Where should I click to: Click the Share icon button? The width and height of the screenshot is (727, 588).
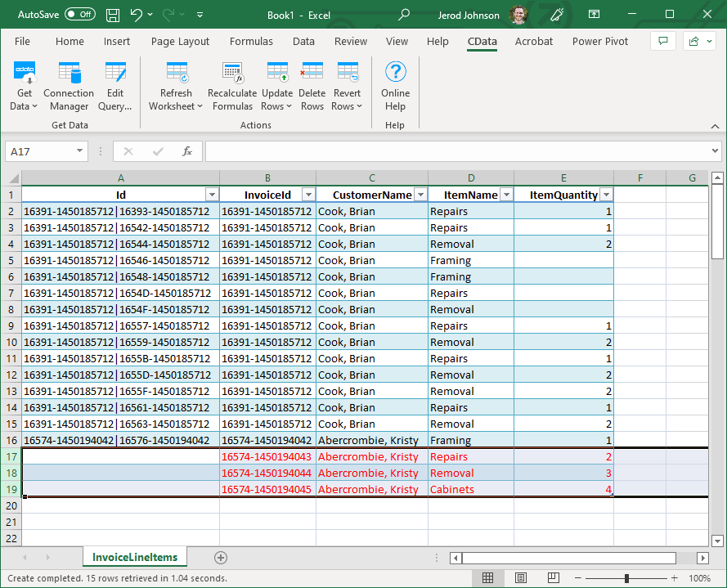coord(693,41)
